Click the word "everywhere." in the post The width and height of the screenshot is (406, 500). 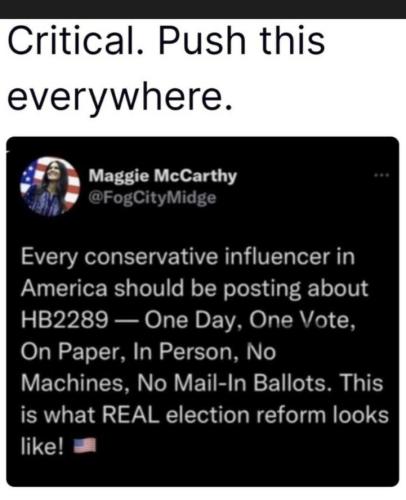119,97
